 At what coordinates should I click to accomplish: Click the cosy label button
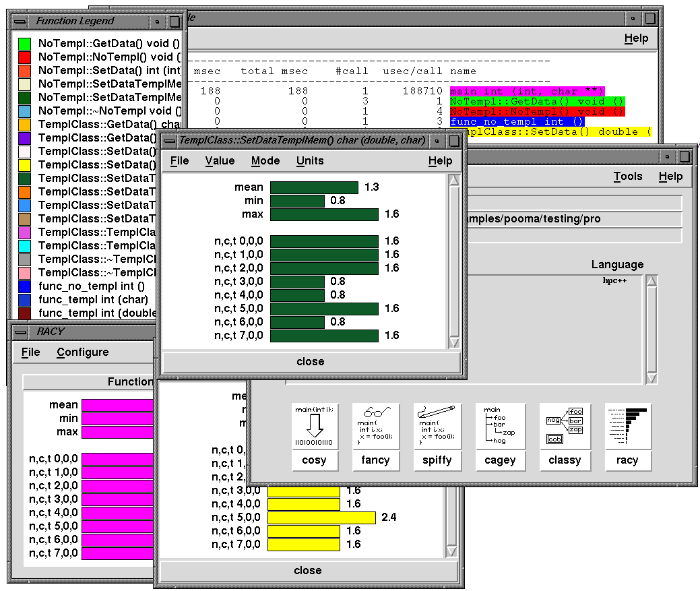315,460
